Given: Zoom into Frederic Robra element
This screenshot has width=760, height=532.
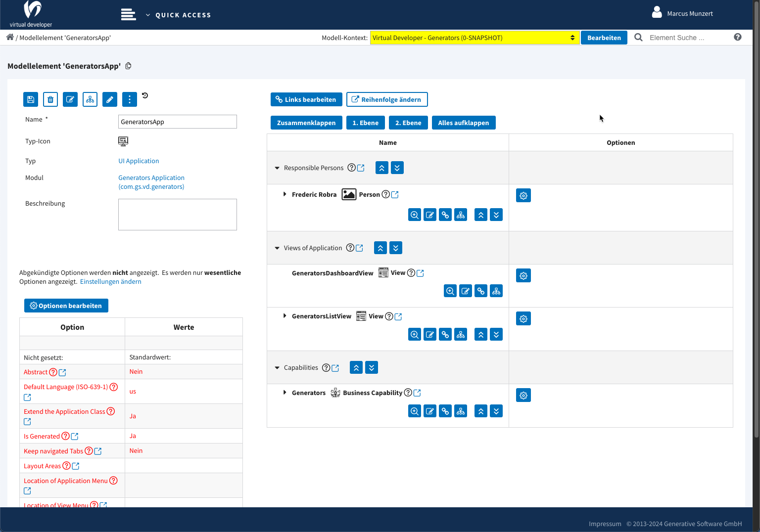Looking at the screenshot, I should point(415,215).
